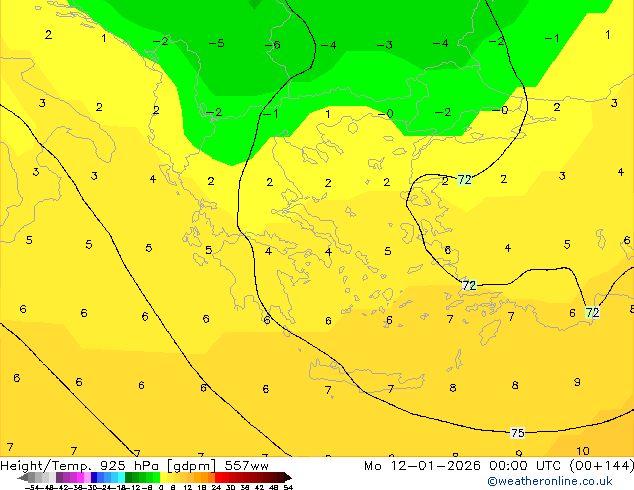Click the weatheronline.co.uk copyright link
The width and height of the screenshot is (634, 490).
[x=549, y=481]
